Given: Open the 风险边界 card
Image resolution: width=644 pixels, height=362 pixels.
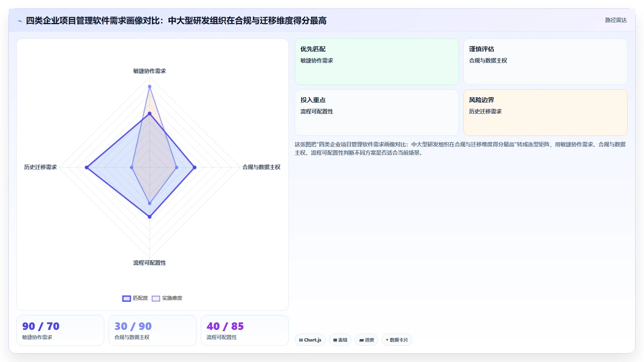Looking at the screenshot, I should pyautogui.click(x=546, y=113).
